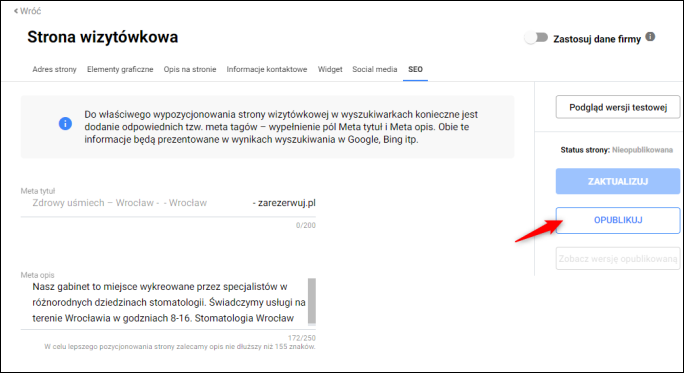Image resolution: width=684 pixels, height=373 pixels.
Task: Click the Meta opis text area scrollbar
Action: (311, 301)
